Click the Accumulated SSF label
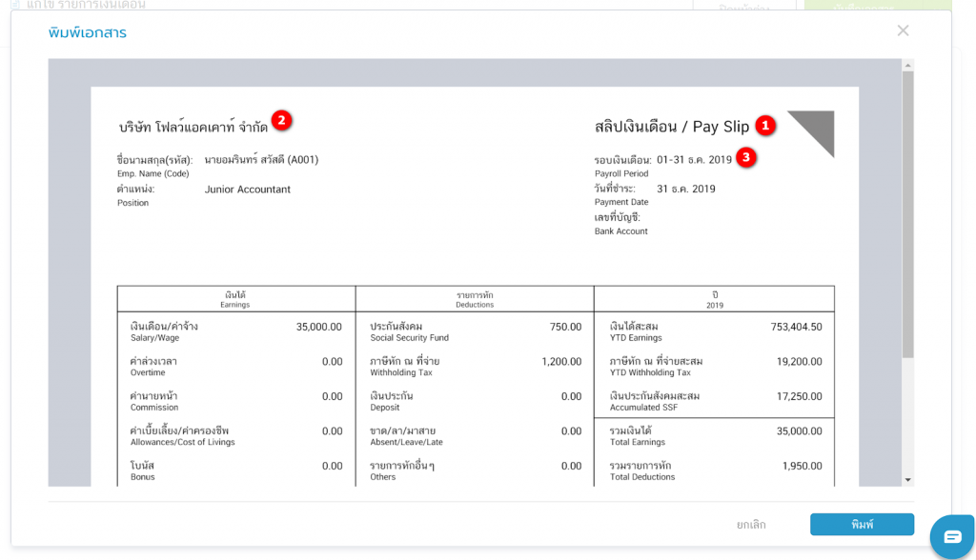This screenshot has width=976, height=560. pos(655,401)
